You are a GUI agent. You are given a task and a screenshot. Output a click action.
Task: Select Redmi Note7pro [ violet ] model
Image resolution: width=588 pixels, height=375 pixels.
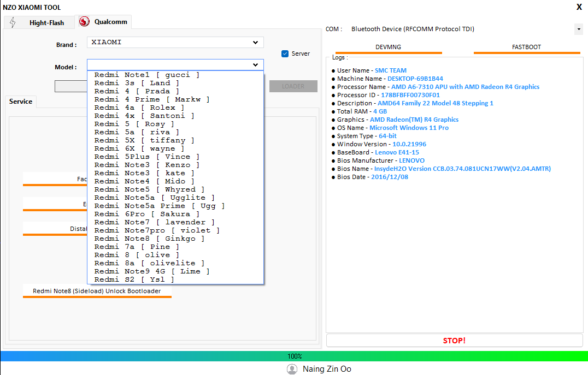(x=175, y=231)
